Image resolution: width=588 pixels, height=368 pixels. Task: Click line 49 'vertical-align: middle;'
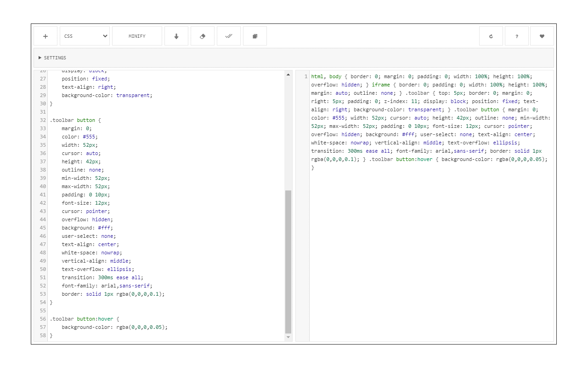[x=96, y=261]
